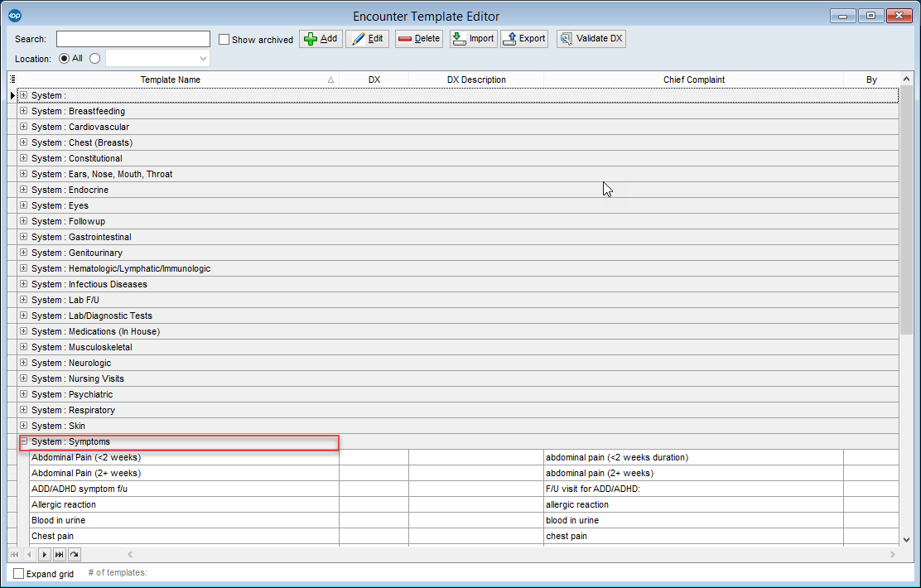Image resolution: width=921 pixels, height=588 pixels.
Task: Select System : Nursing Visits row
Action: tap(458, 378)
